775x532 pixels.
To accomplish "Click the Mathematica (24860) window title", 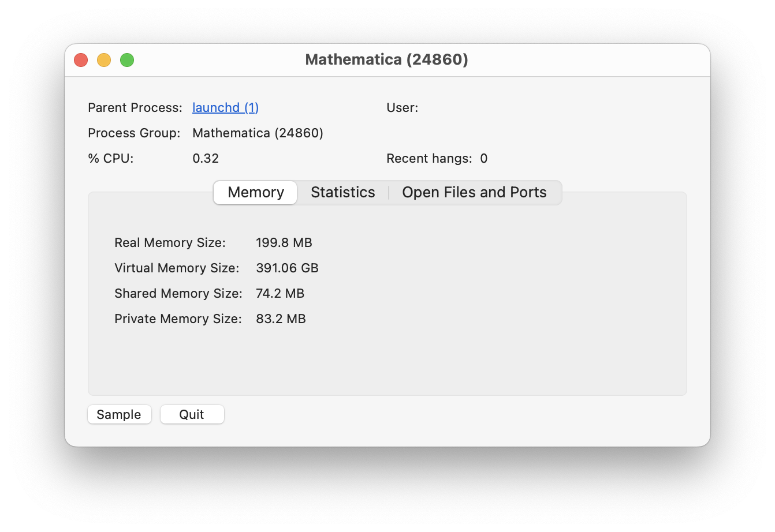I will tap(386, 60).
